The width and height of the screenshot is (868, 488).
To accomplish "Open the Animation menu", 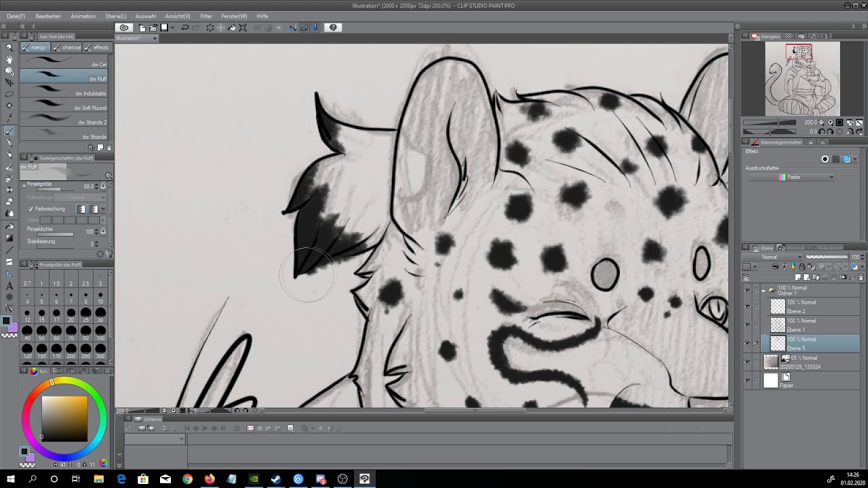I will pyautogui.click(x=83, y=16).
